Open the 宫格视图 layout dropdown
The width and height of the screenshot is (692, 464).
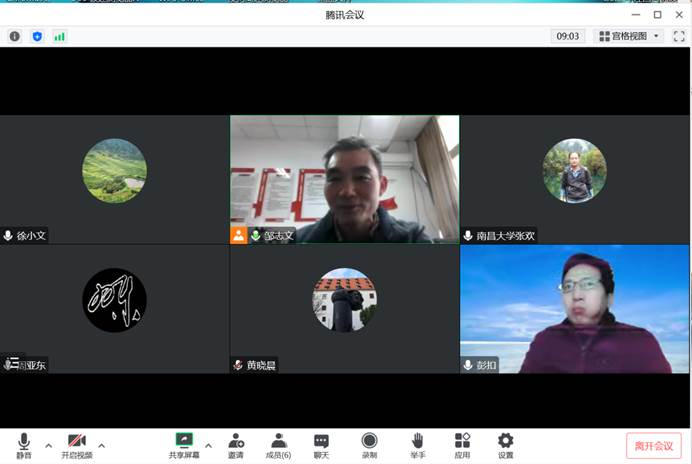[x=630, y=36]
